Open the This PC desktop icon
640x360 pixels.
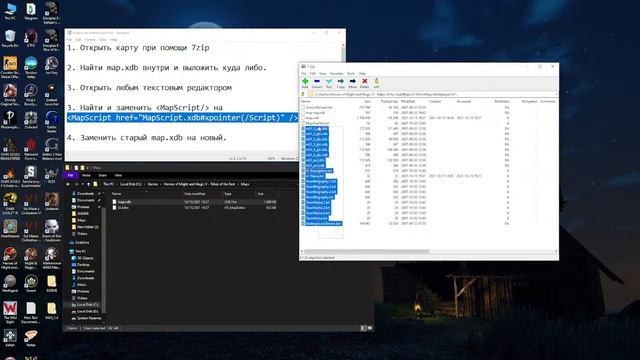pos(10,11)
